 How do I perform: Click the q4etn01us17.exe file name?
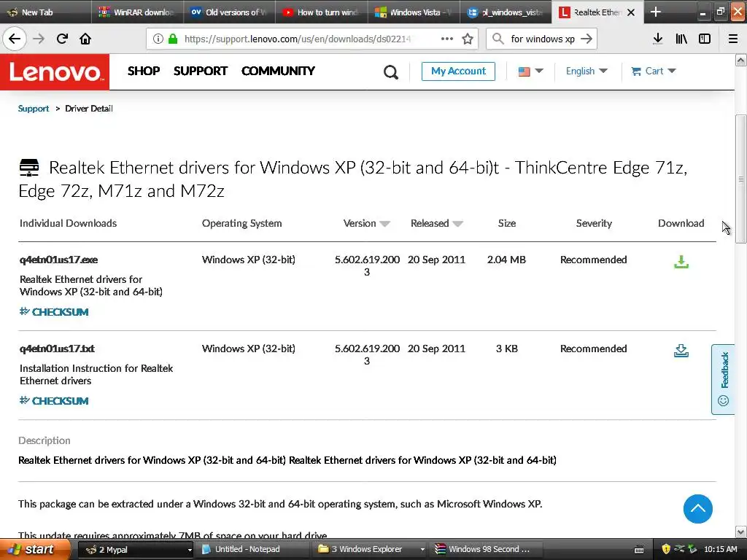point(58,260)
